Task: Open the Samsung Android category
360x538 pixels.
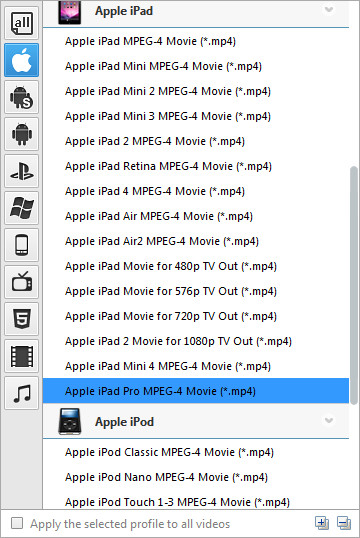Action: [22, 97]
